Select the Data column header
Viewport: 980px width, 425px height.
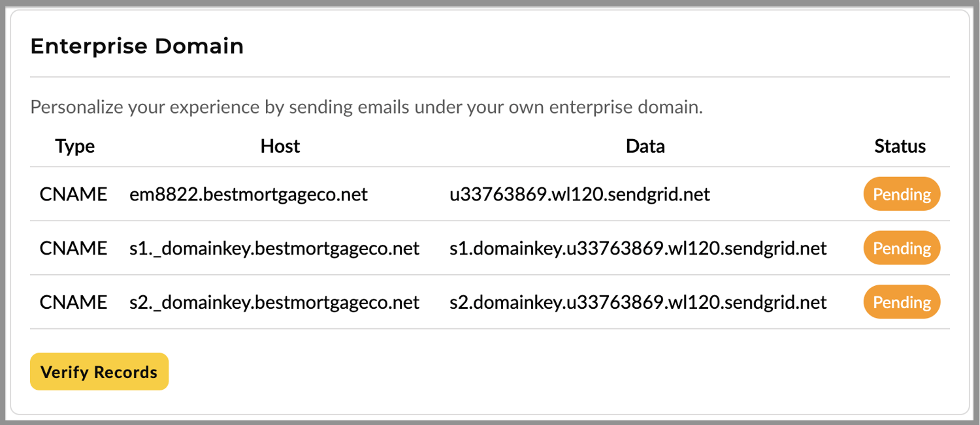point(645,146)
